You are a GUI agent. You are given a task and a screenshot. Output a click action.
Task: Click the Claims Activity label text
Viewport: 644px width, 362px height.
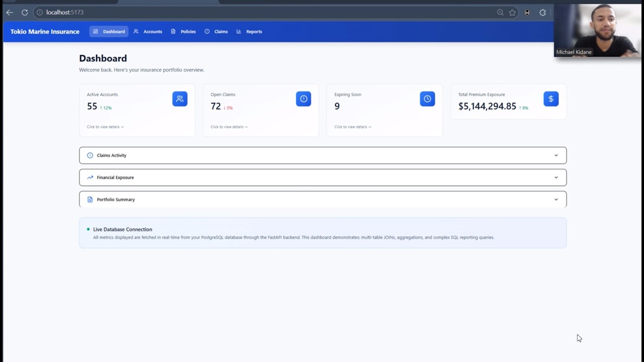click(x=112, y=155)
